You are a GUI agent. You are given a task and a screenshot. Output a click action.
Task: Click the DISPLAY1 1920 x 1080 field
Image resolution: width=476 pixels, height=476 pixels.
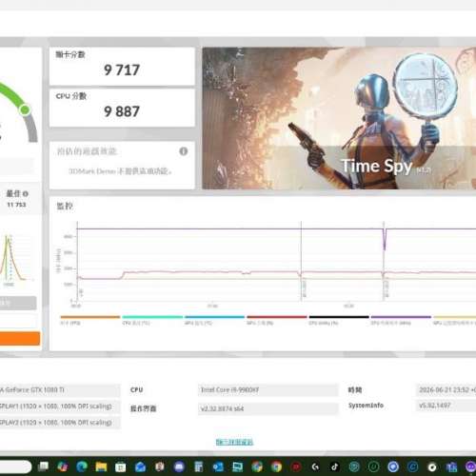(60, 407)
